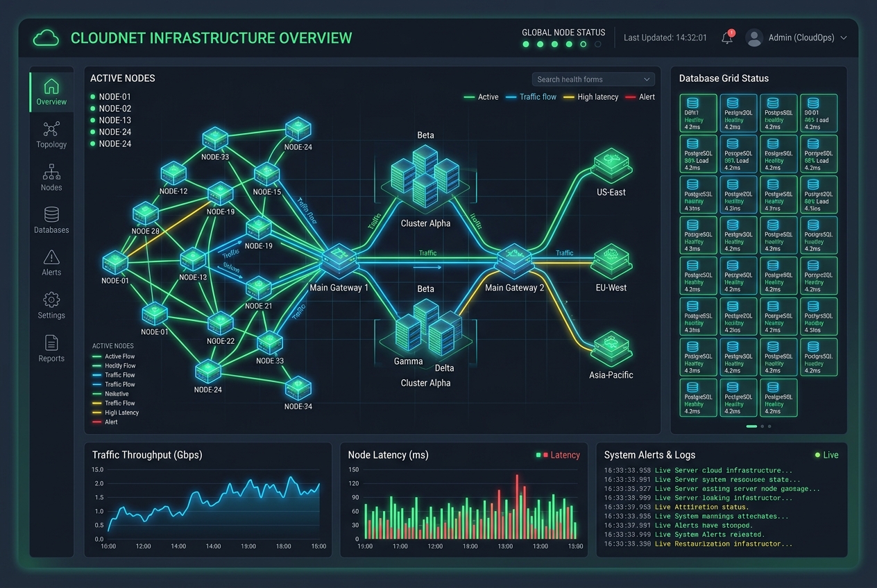This screenshot has width=877, height=588.
Task: Switch to the Reports tab label
Action: pos(51,358)
